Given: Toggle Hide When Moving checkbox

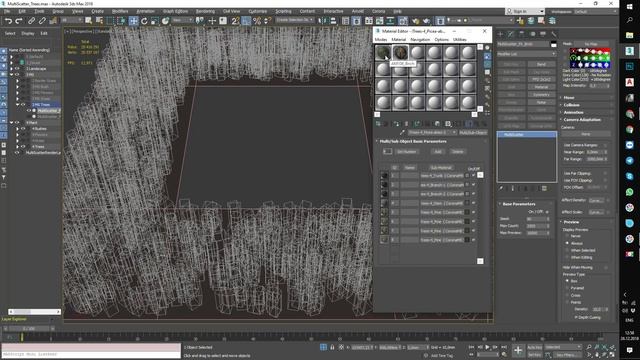Looking at the screenshot, I should (x=606, y=267).
